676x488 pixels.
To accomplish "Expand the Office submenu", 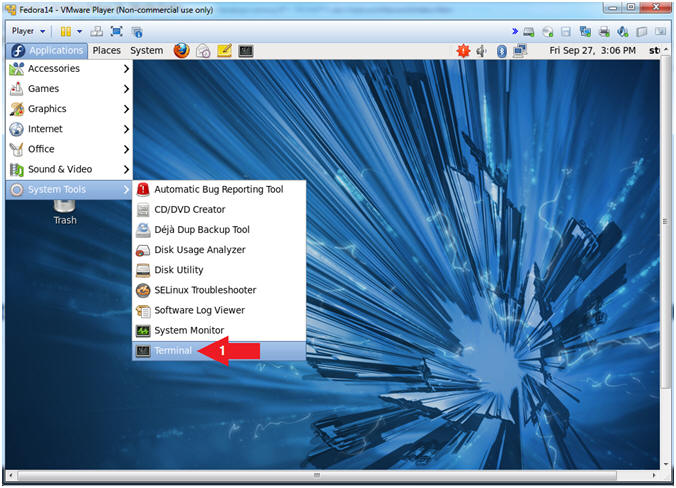I will [x=69, y=149].
